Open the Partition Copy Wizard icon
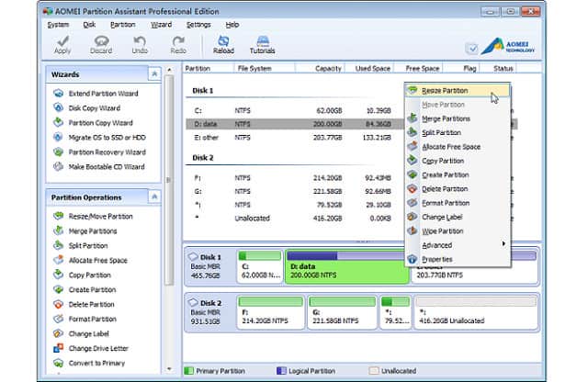The image size is (588, 382). click(58, 122)
